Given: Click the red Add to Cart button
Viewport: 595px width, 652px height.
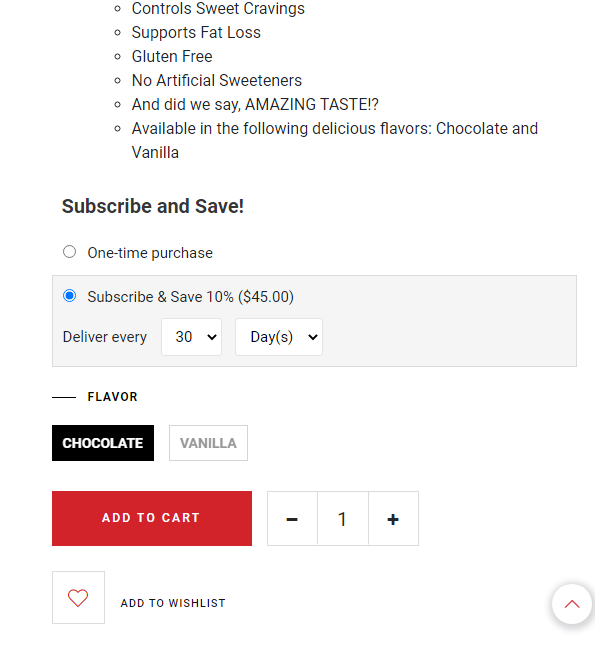Looking at the screenshot, I should [x=152, y=518].
